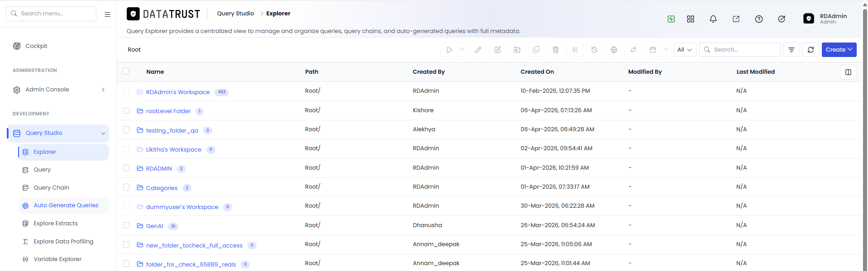Image resolution: width=868 pixels, height=271 pixels.
Task: Open the All filter dropdown
Action: click(685, 50)
